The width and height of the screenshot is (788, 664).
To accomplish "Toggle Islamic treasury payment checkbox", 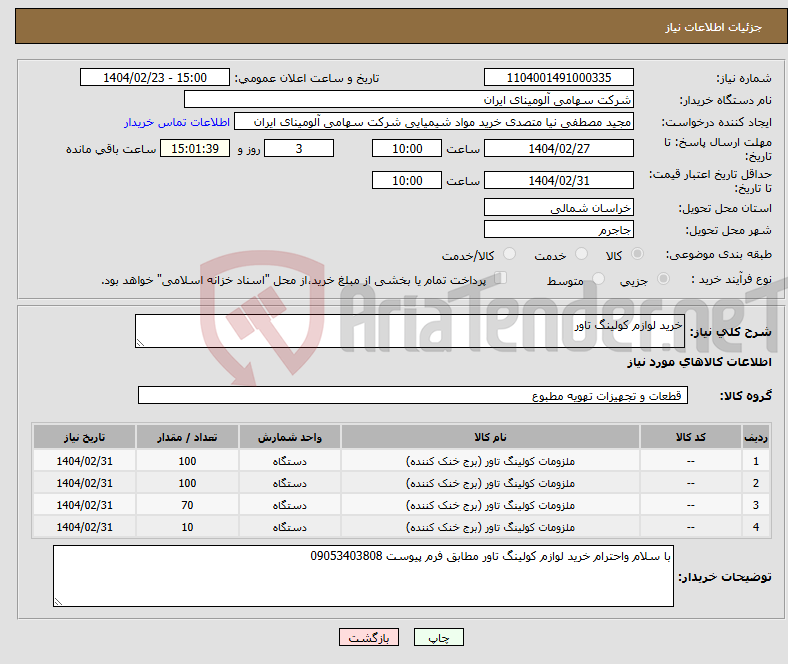I will click(501, 277).
